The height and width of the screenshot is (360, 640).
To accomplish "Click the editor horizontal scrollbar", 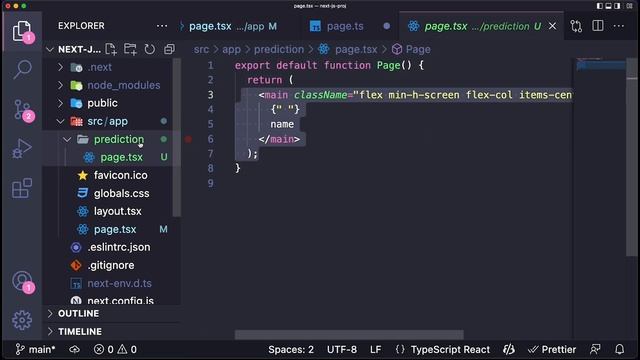I will pyautogui.click(x=349, y=335).
